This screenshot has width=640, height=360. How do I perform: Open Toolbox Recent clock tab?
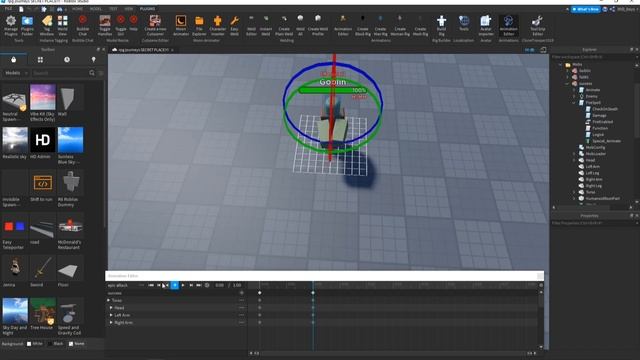[67, 60]
